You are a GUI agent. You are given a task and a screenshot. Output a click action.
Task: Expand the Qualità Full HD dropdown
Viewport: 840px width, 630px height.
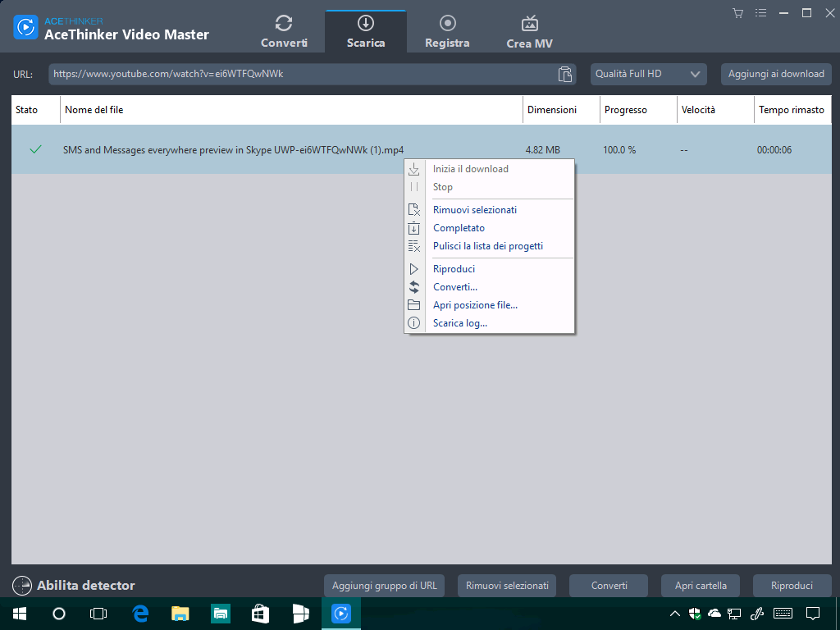648,74
